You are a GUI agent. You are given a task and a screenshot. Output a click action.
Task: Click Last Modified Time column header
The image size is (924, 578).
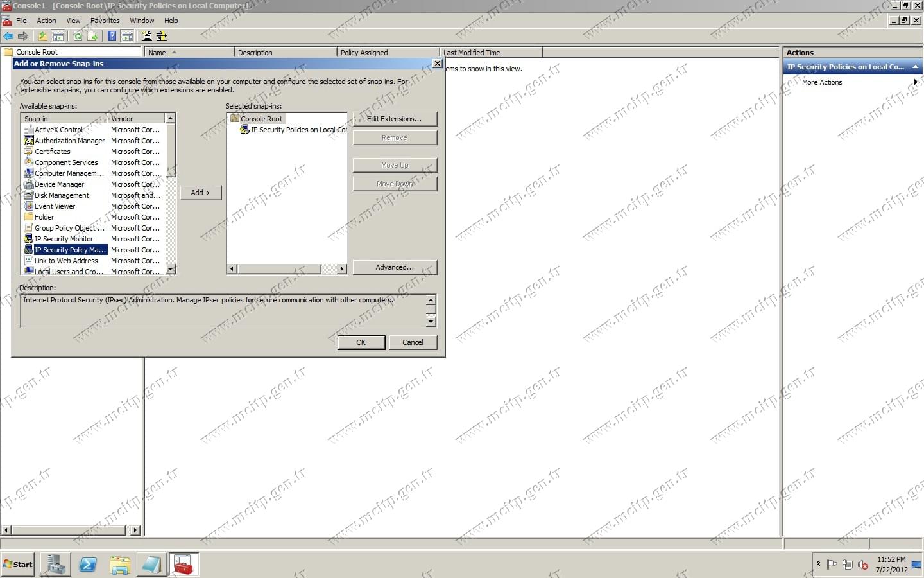[491, 53]
